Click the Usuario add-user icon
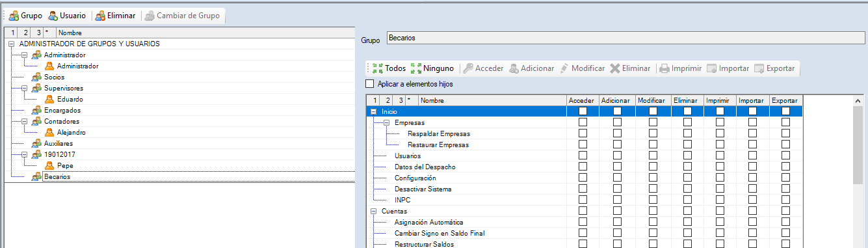The height and width of the screenshot is (248, 868). [53, 15]
